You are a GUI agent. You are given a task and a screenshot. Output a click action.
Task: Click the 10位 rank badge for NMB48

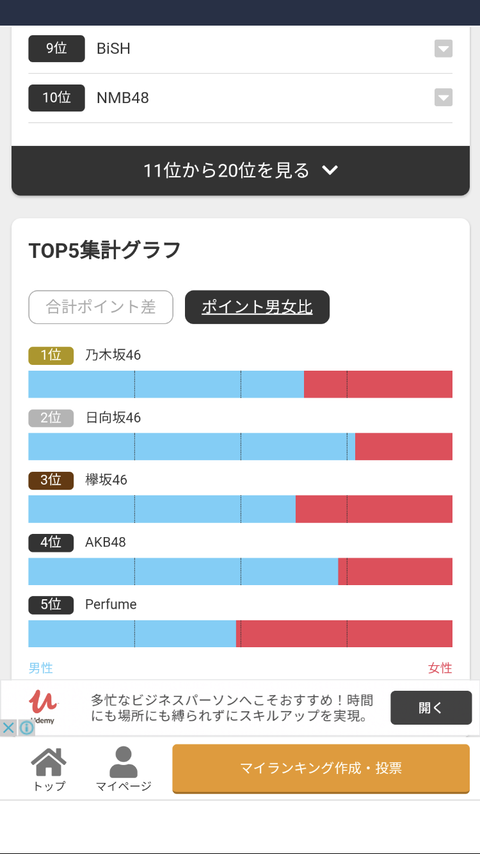(x=57, y=98)
